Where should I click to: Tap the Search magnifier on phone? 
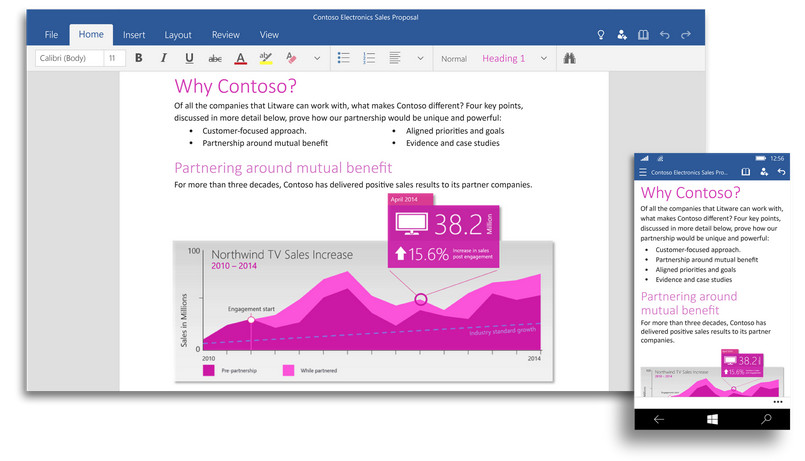coord(766,419)
